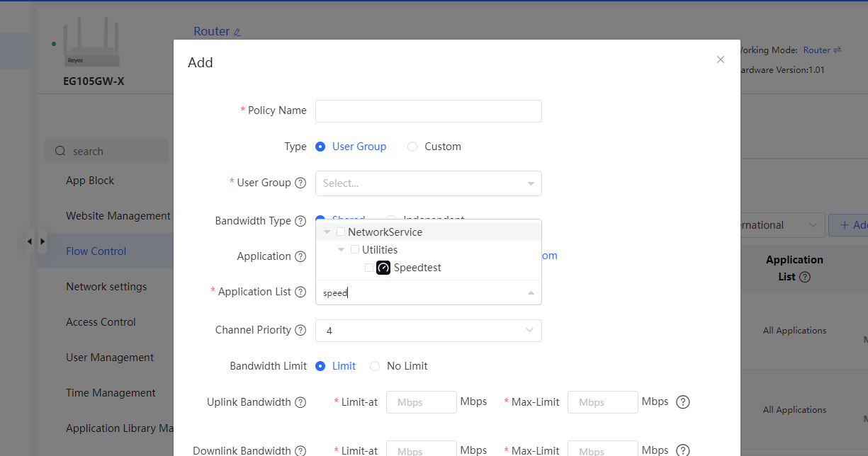Check the NetworkService checkbox
The height and width of the screenshot is (456, 868).
click(x=341, y=232)
